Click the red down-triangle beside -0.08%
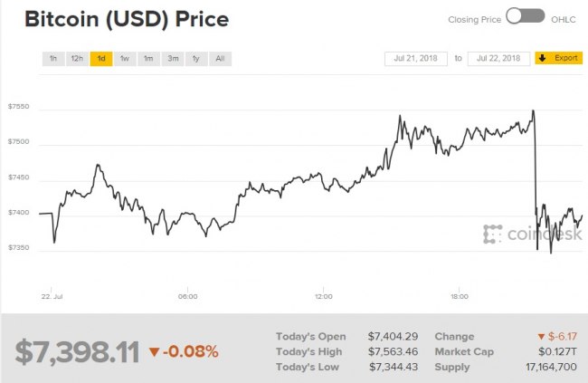The width and height of the screenshot is (588, 383). click(x=156, y=351)
